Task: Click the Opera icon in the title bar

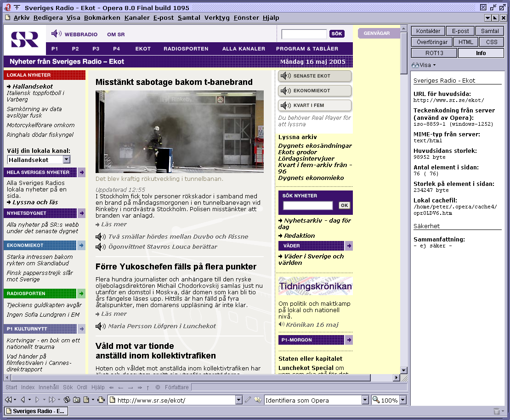Action: tap(6, 7)
